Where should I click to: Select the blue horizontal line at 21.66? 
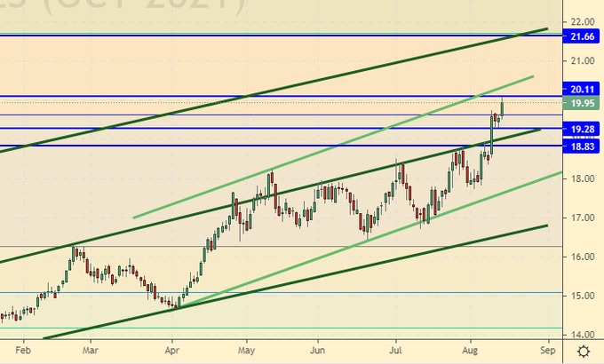tap(266, 35)
